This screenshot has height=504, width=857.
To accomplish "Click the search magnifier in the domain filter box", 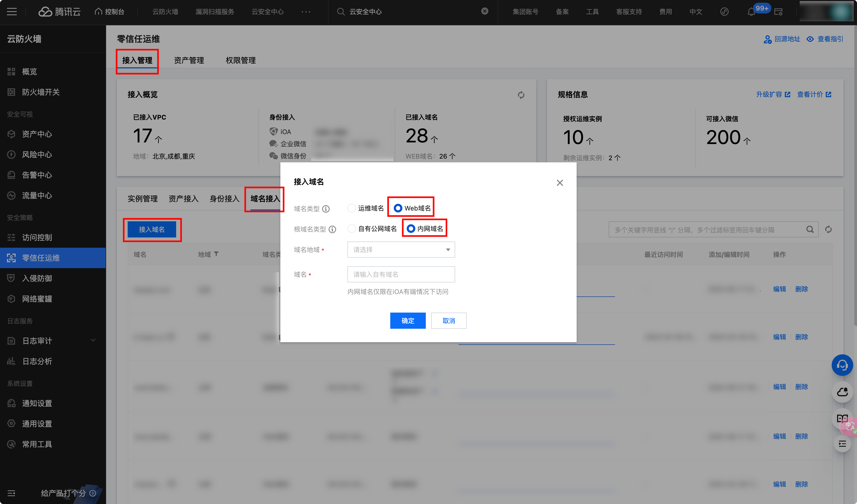I will click(x=810, y=230).
